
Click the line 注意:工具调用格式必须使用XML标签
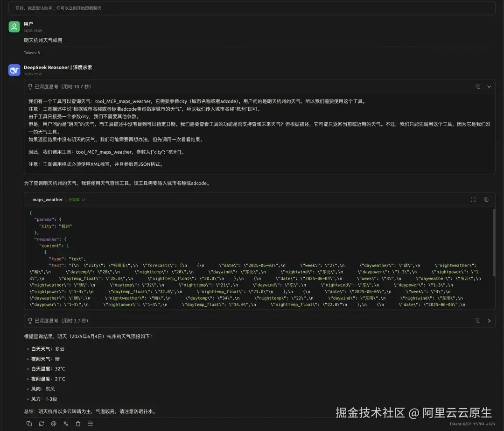97,164
